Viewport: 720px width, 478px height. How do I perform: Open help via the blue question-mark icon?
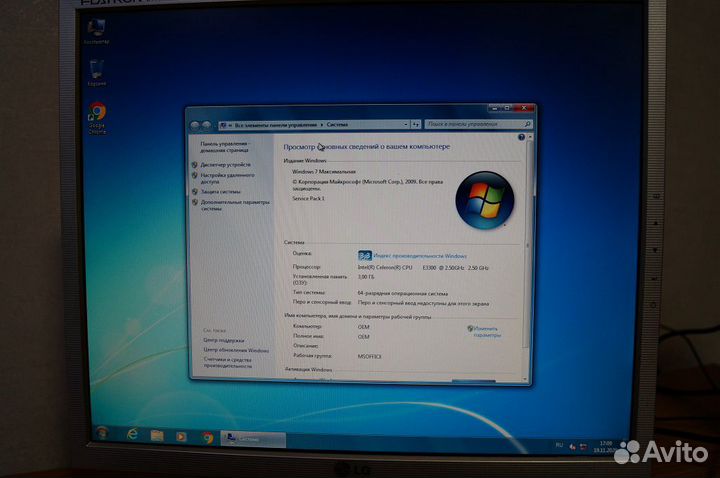(x=521, y=137)
